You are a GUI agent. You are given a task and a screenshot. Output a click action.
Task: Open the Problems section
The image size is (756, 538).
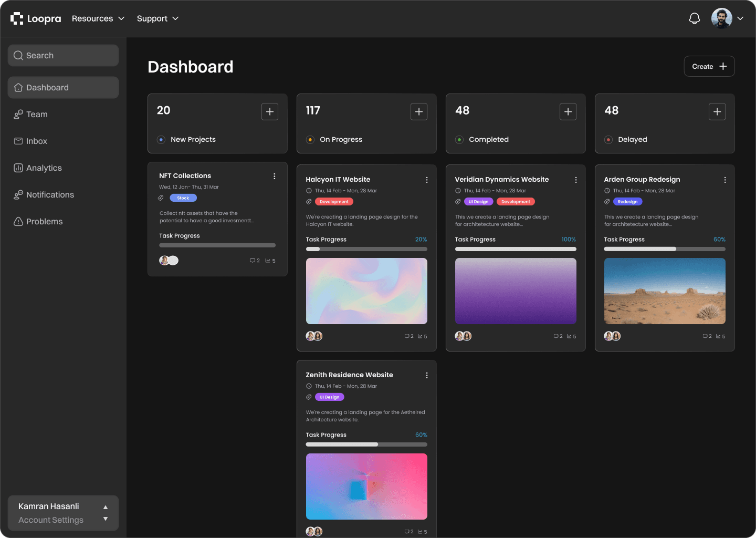44,221
